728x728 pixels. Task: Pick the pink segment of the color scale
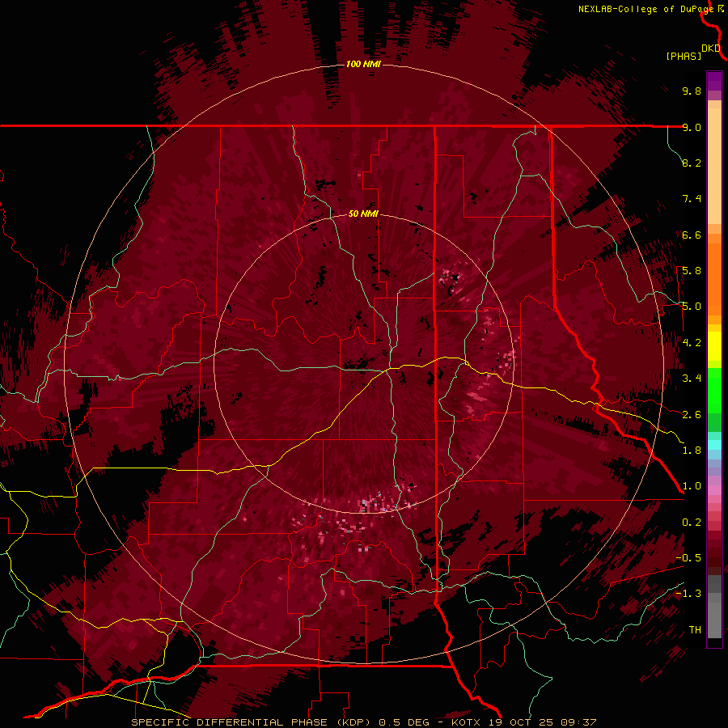pos(714,490)
